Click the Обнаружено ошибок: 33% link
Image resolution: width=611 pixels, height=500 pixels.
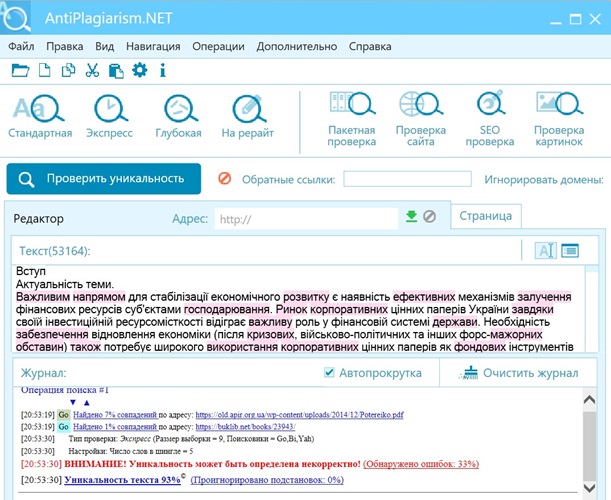point(421,464)
